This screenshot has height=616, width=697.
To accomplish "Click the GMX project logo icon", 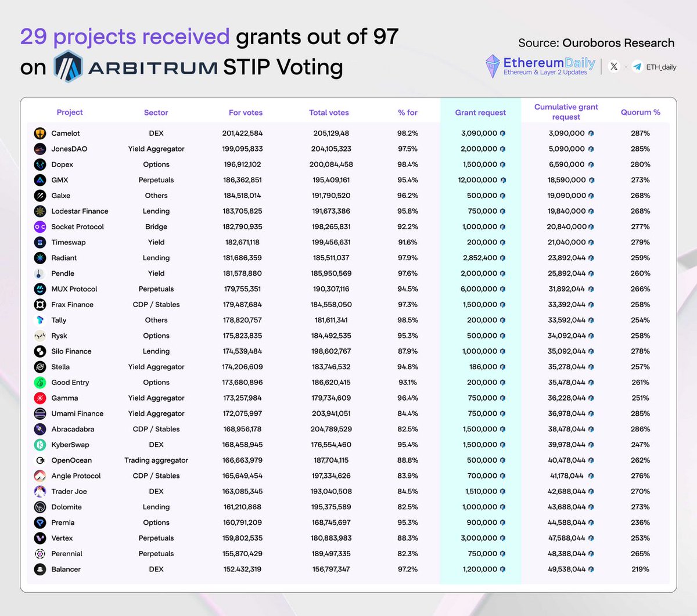I will click(x=39, y=180).
